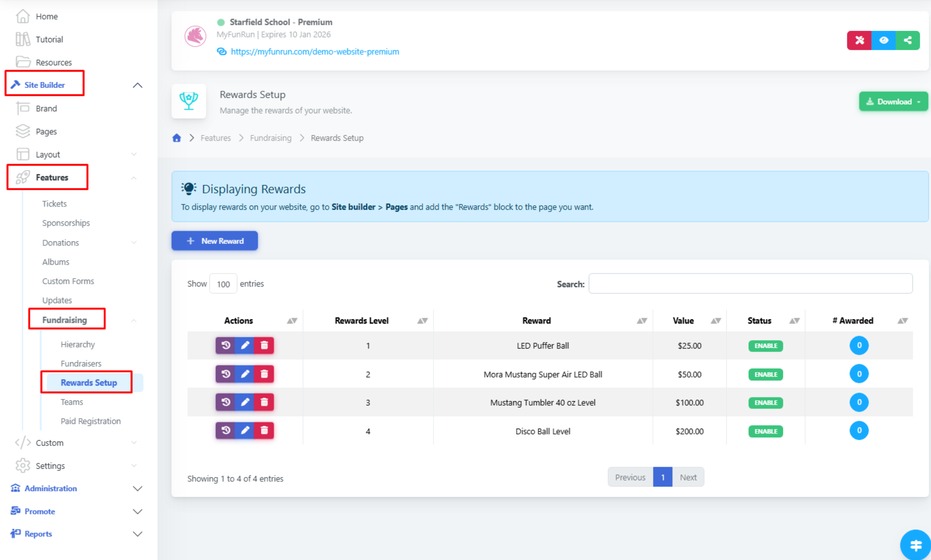Viewport: 931px width, 560px height.
Task: Toggle ENABLE status for Disco Ball Level
Action: (765, 431)
